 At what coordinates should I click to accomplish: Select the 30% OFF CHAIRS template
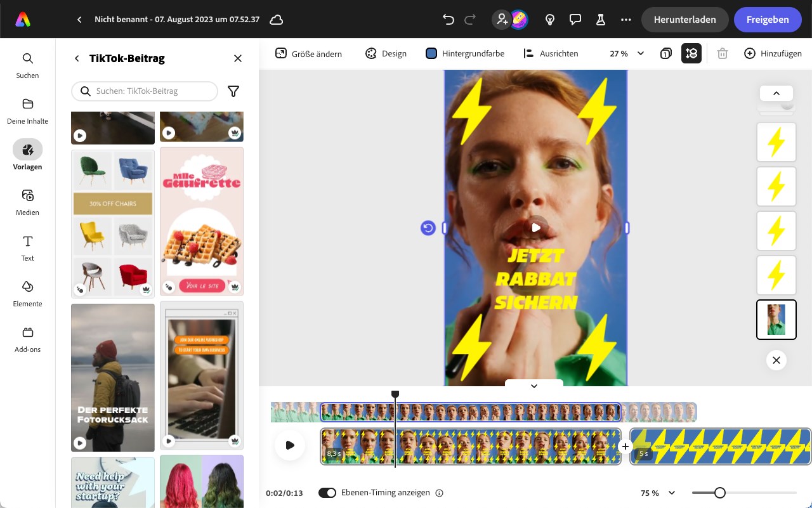coord(113,223)
